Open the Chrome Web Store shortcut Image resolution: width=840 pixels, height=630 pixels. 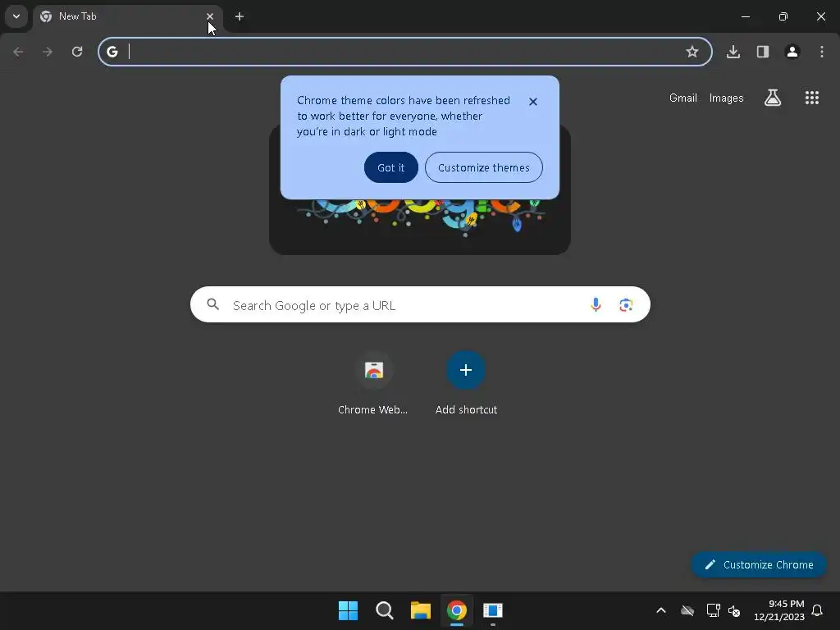coord(373,384)
